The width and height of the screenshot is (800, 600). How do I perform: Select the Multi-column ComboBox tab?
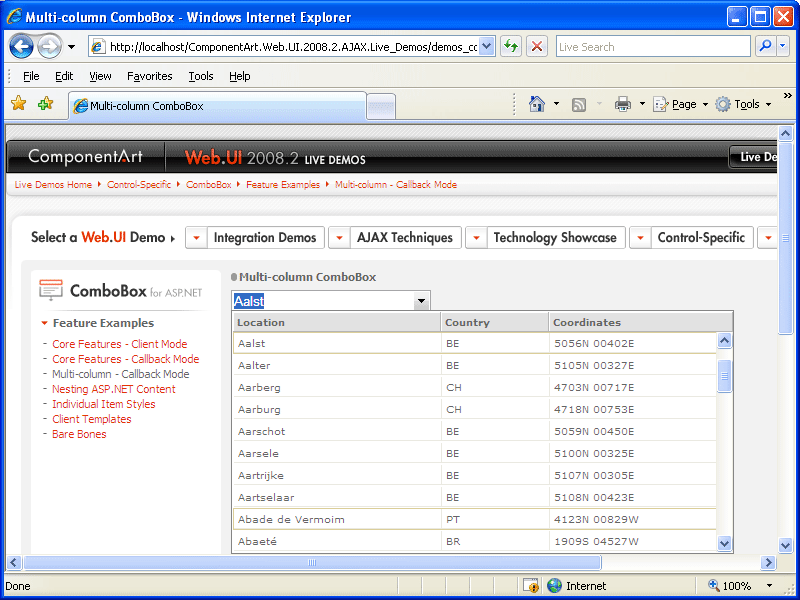(x=217, y=106)
